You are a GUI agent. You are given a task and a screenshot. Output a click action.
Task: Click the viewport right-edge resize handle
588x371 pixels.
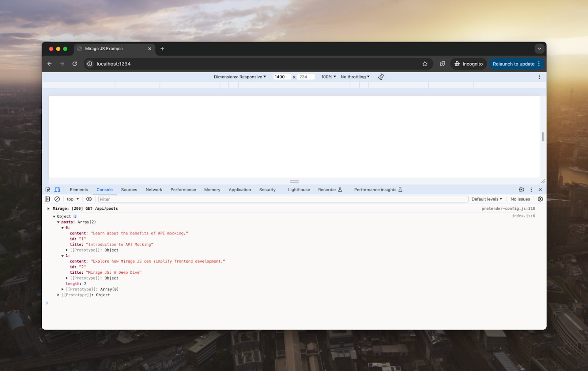tap(543, 137)
